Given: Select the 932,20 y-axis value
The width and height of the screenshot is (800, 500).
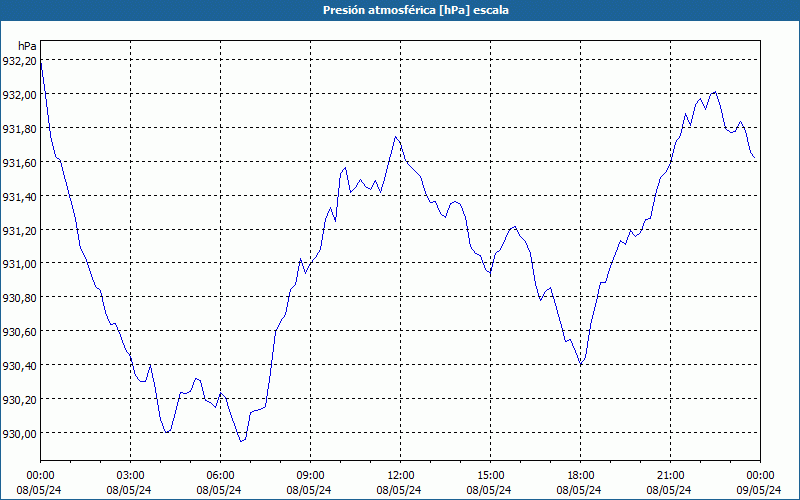Looking at the screenshot, I should (19, 61).
